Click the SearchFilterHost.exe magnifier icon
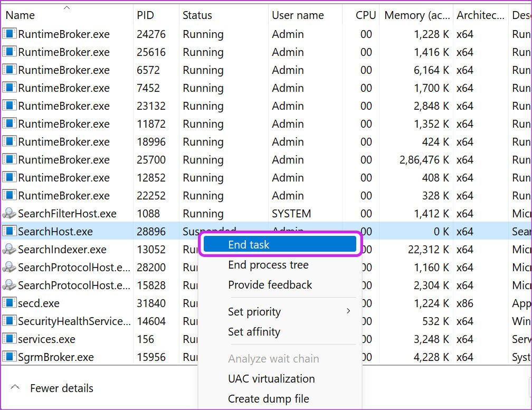 pyautogui.click(x=9, y=213)
